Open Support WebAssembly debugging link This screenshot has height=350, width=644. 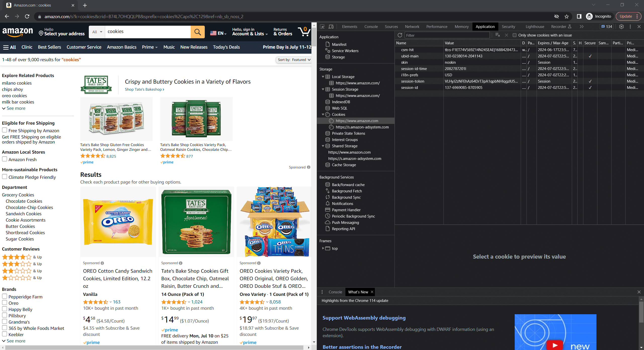(x=364, y=318)
